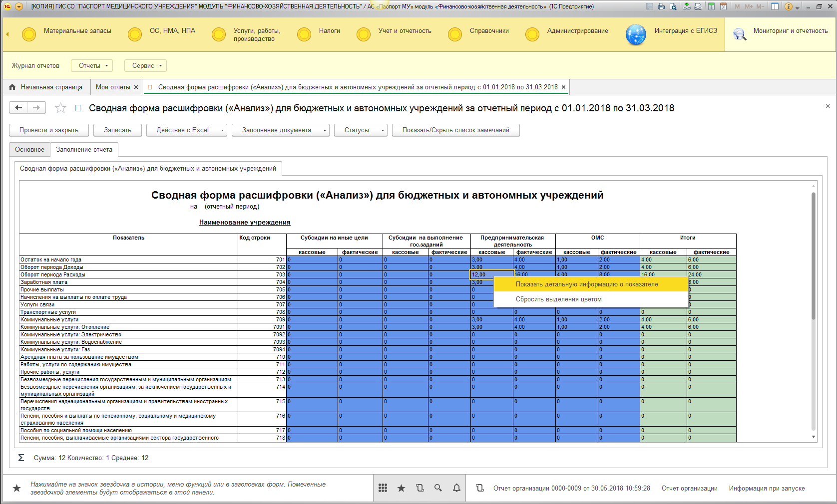The width and height of the screenshot is (837, 504).
Task: Choose Сбросить выделения цветом menu item
Action: pos(558,299)
